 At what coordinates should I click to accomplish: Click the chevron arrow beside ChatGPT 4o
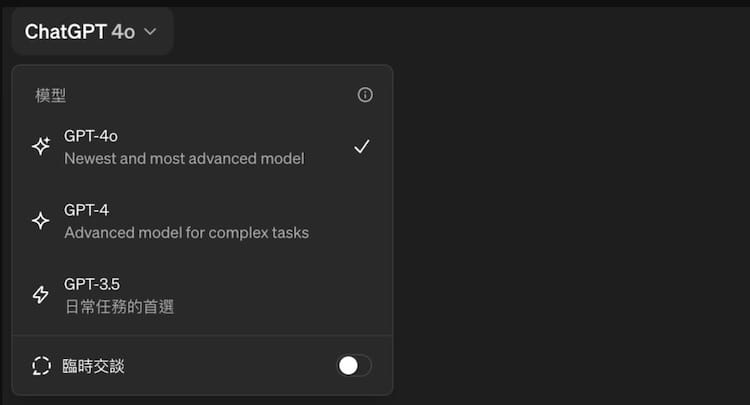point(150,32)
